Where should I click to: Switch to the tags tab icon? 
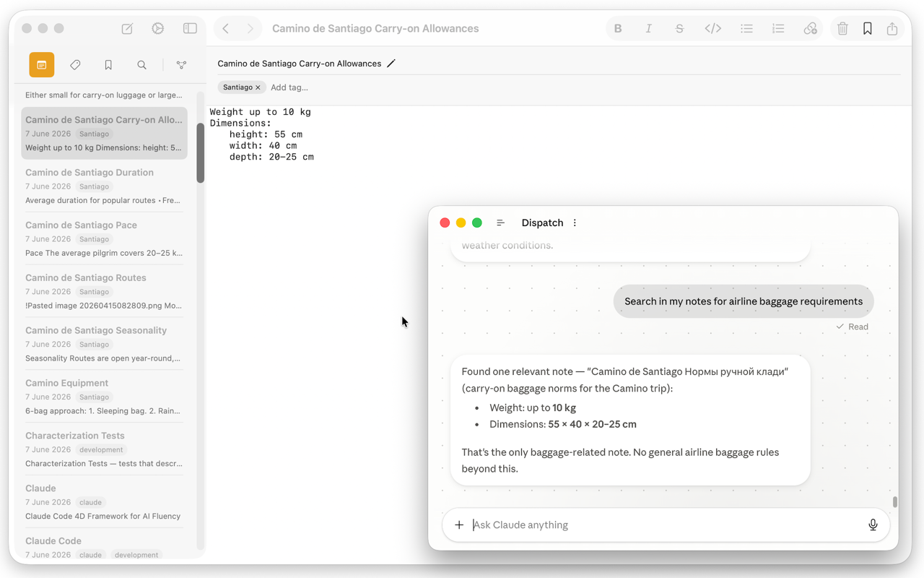75,65
